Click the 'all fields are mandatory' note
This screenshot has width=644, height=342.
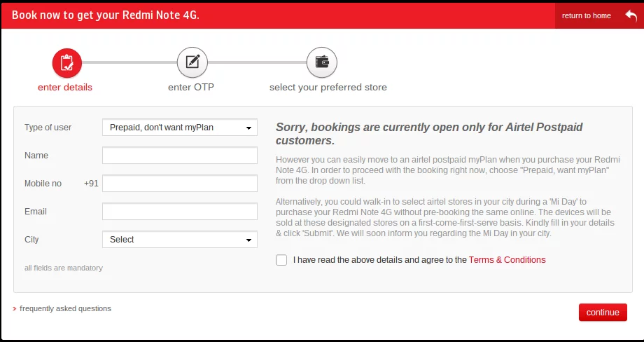click(x=64, y=268)
